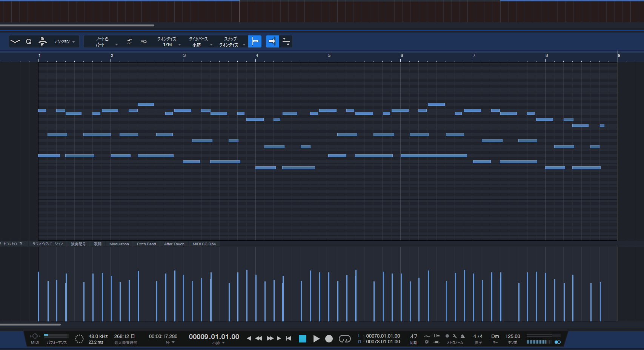The height and width of the screenshot is (350, 644).
Task: Click the Play button
Action: click(316, 339)
